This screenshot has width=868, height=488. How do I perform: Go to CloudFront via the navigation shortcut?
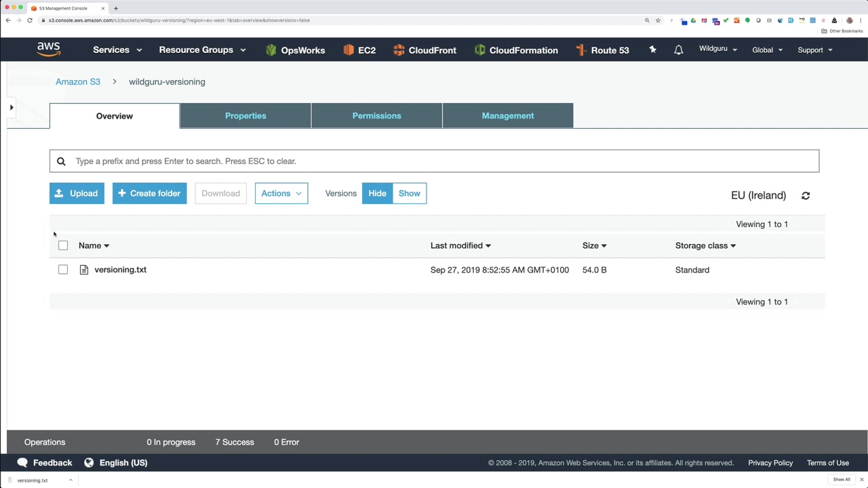click(425, 50)
